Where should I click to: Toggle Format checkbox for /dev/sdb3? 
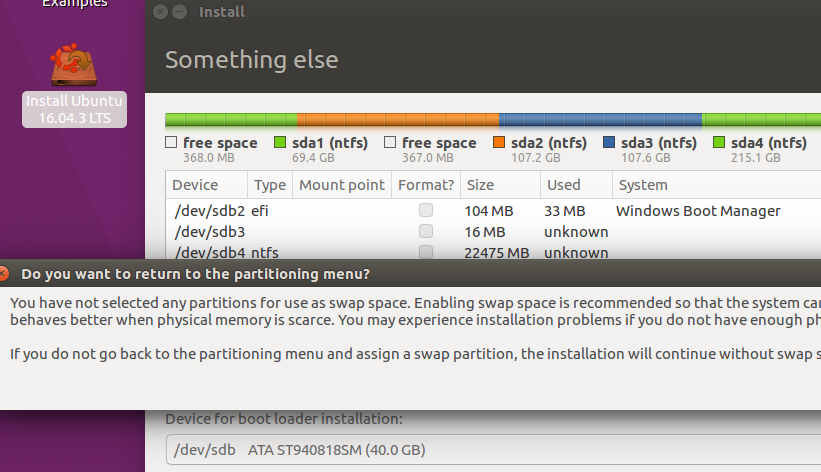coord(426,231)
